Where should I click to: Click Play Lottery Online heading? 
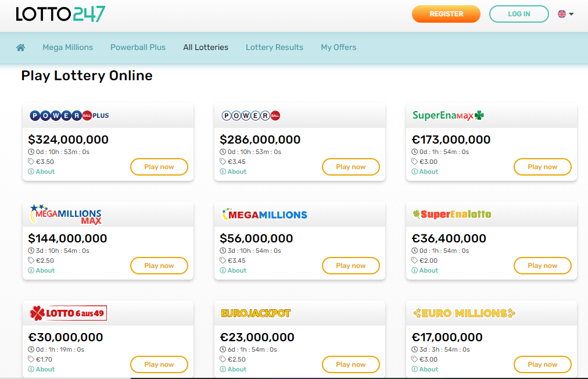87,76
